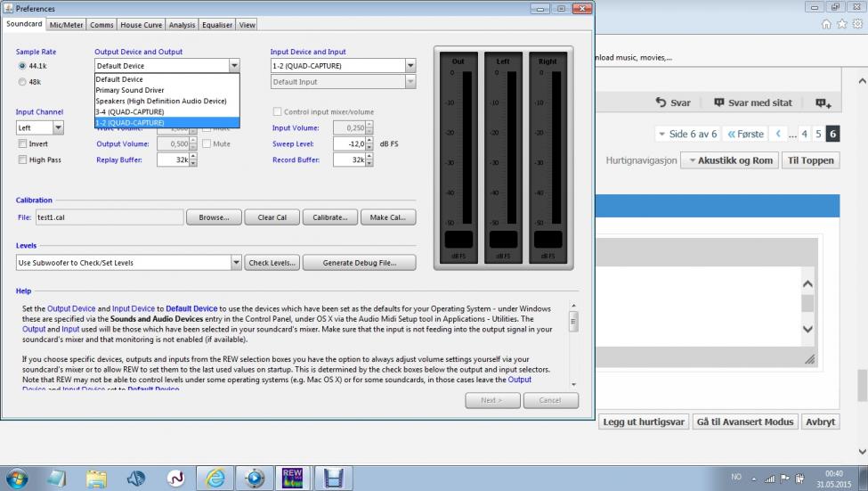Click the Make Cal... button
868x491 pixels.
pos(388,217)
